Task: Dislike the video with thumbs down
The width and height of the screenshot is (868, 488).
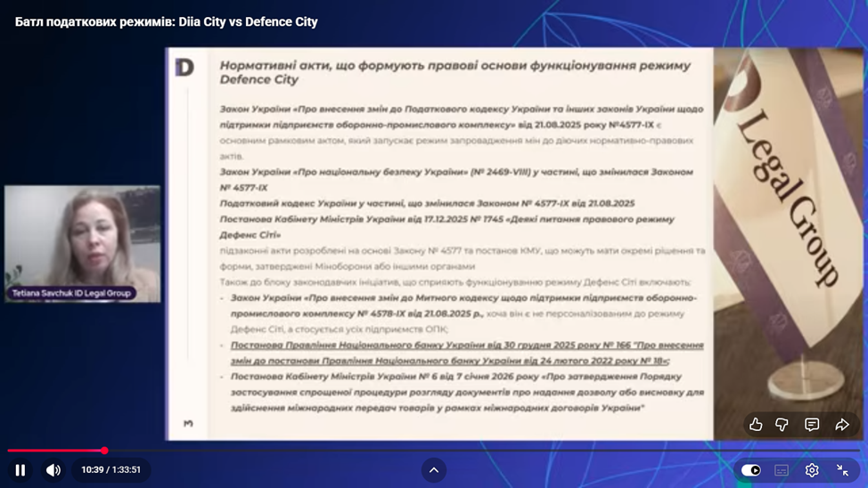Action: [x=782, y=425]
